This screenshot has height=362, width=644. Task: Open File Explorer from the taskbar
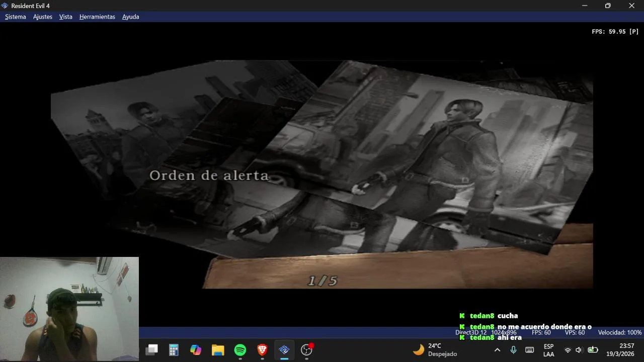(218, 349)
